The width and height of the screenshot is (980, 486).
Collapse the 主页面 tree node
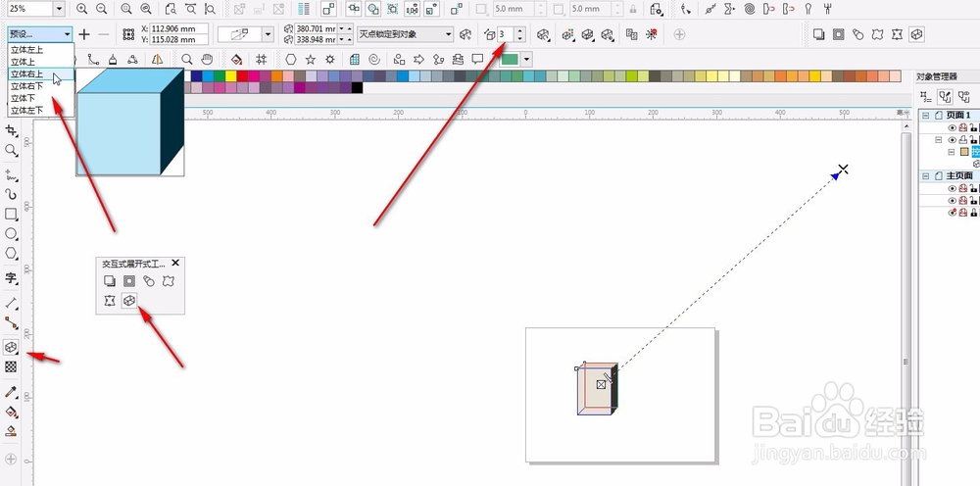point(925,176)
